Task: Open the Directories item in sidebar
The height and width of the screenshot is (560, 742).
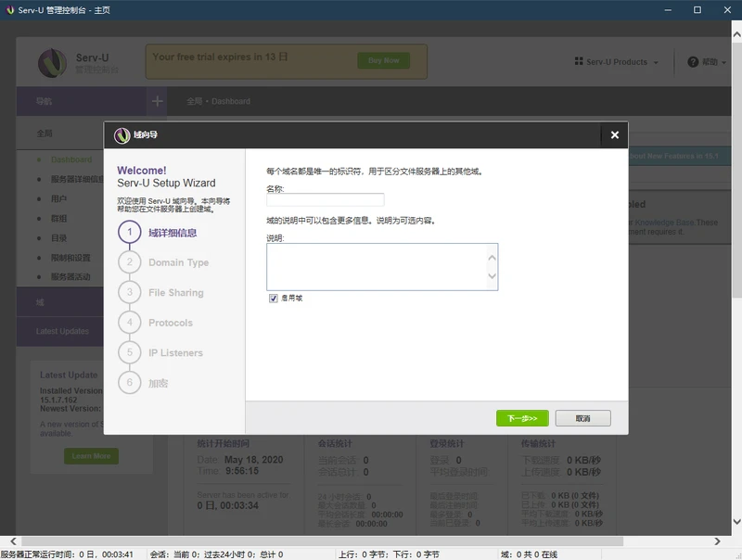Action: pos(58,238)
